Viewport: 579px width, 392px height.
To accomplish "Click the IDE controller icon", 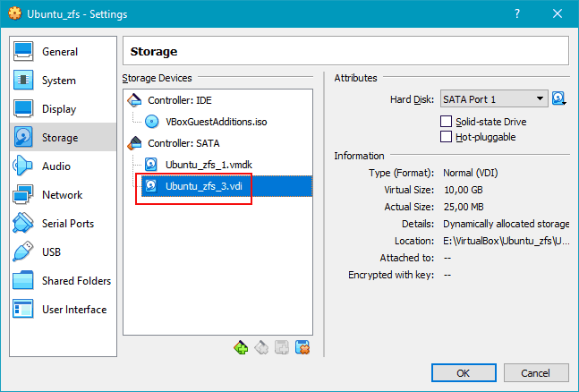I will click(134, 100).
